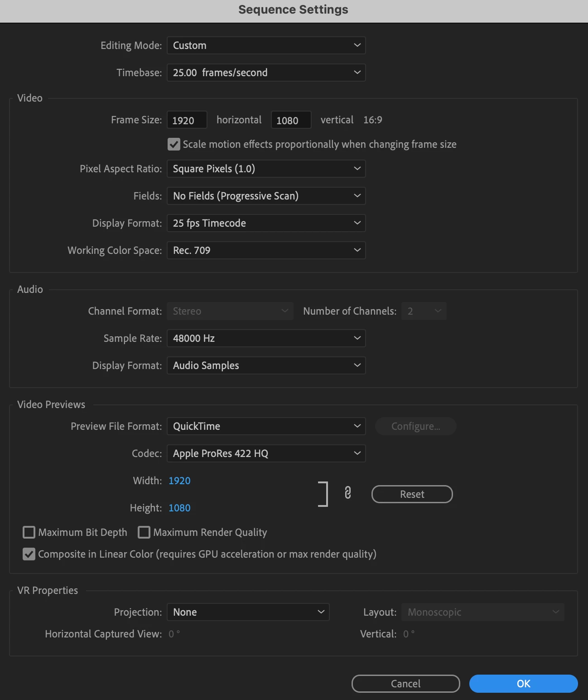Open the video Display Format 25 fps Timecode dropdown
The height and width of the screenshot is (700, 588).
(266, 223)
